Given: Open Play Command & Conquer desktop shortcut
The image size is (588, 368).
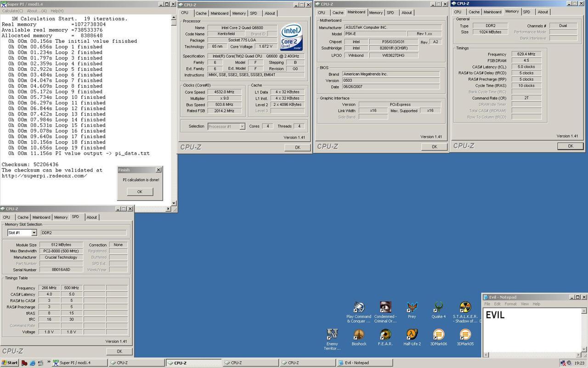Looking at the screenshot, I should [359, 311].
